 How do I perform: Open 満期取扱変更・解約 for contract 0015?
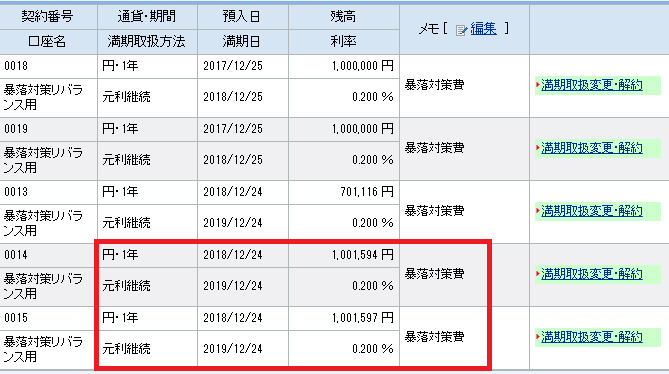pos(592,337)
